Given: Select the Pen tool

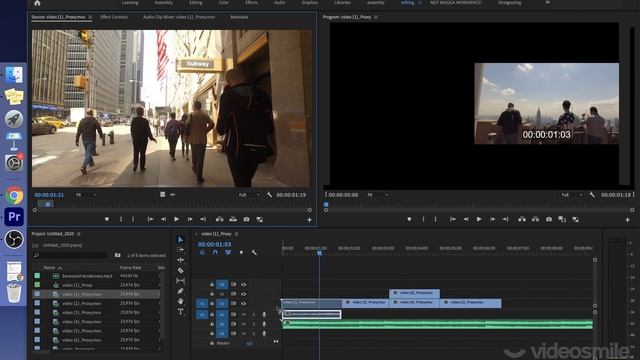Looking at the screenshot, I should coord(180,291).
